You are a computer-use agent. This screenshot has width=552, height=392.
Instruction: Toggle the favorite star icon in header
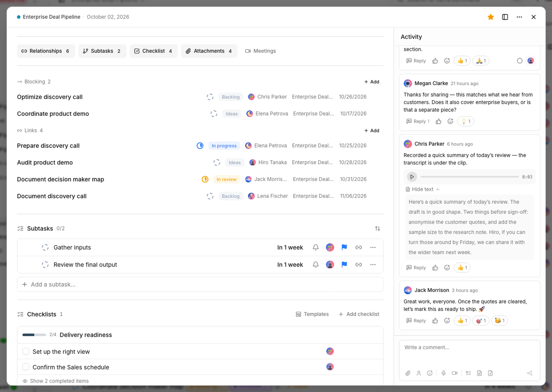click(x=491, y=17)
